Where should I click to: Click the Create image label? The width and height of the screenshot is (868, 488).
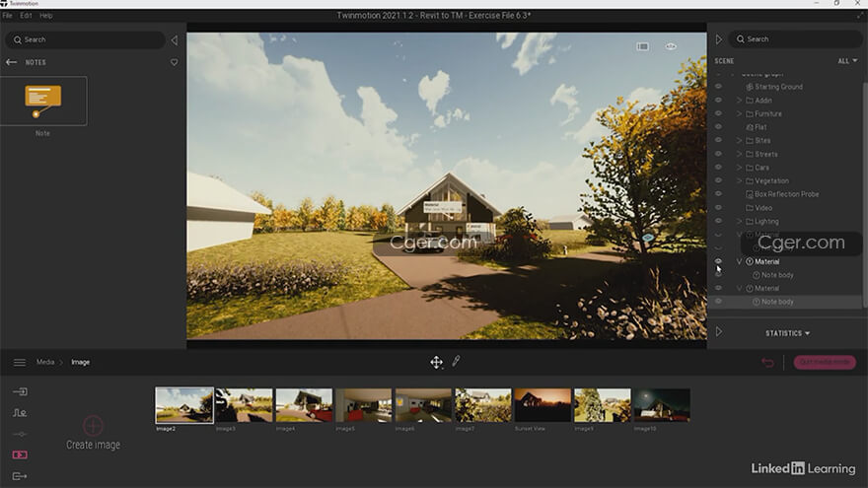pyautogui.click(x=93, y=445)
